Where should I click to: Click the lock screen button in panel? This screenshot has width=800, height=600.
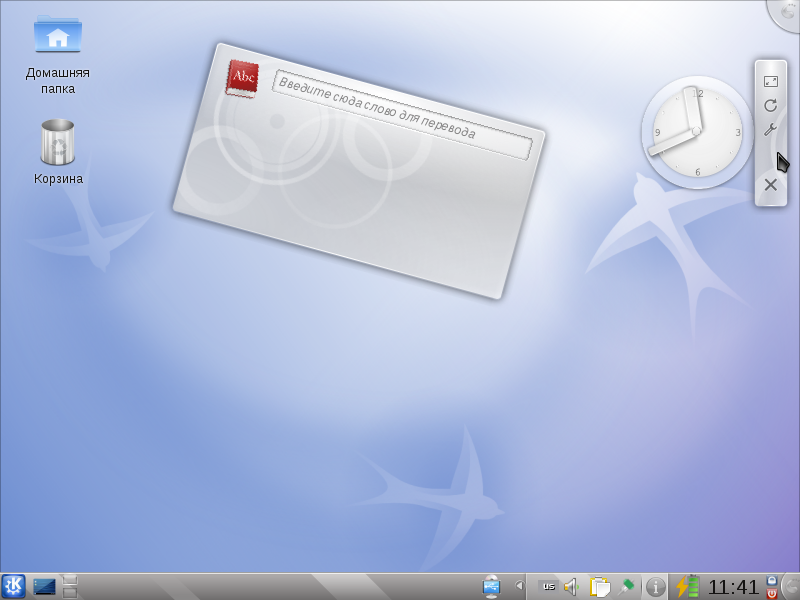pos(771,581)
